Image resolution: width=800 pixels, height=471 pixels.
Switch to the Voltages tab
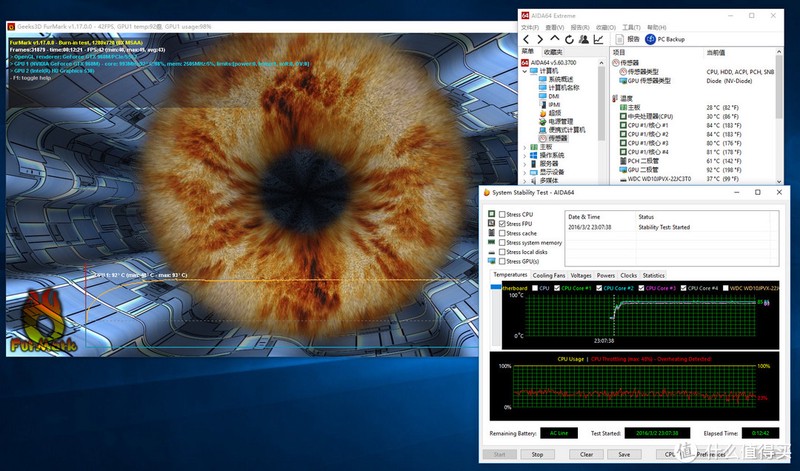581,275
